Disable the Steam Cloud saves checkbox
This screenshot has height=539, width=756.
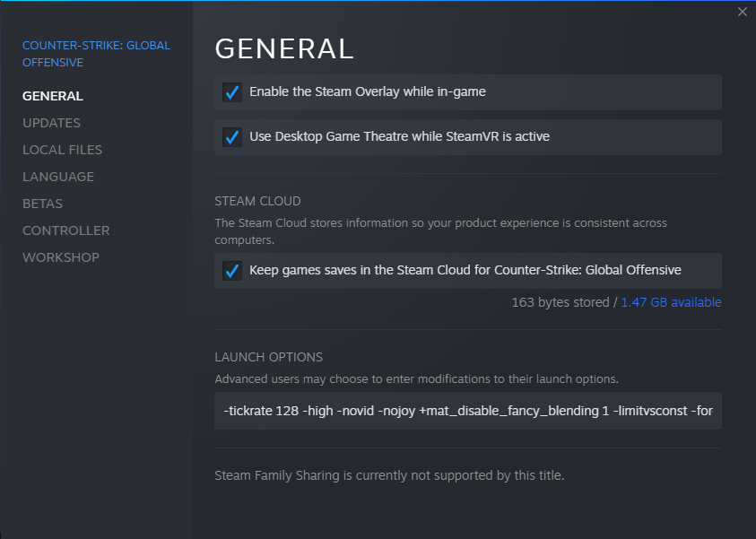coord(232,271)
